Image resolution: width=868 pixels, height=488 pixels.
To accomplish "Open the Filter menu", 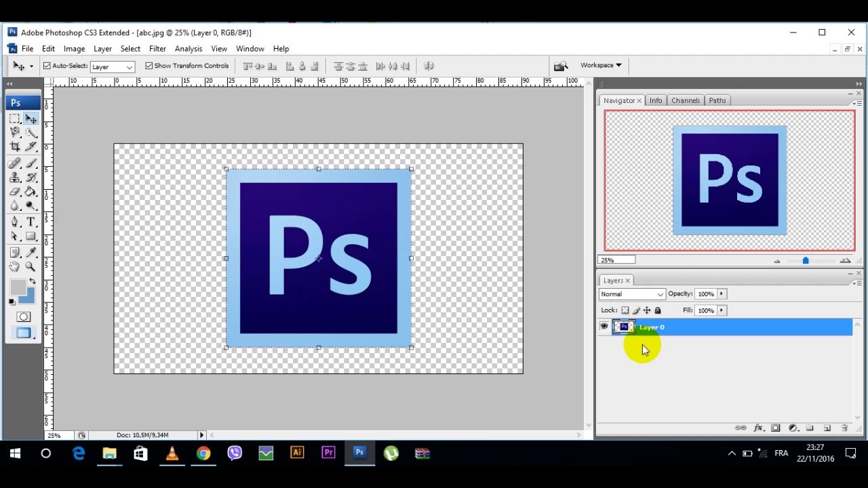I will (x=157, y=49).
